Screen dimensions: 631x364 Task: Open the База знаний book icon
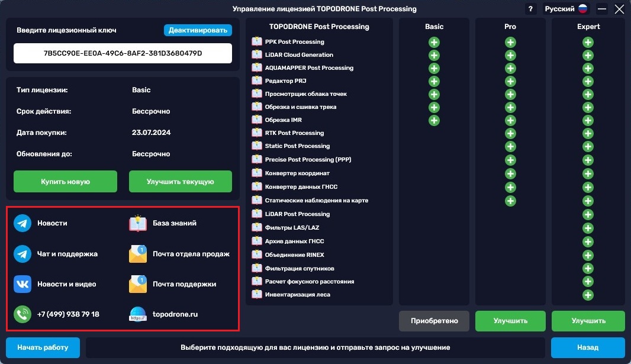coord(138,223)
